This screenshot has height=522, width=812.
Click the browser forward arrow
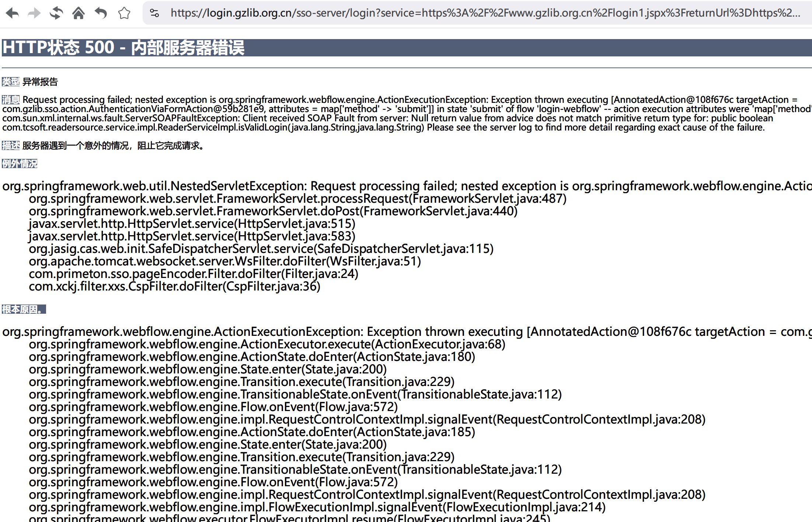tap(34, 13)
